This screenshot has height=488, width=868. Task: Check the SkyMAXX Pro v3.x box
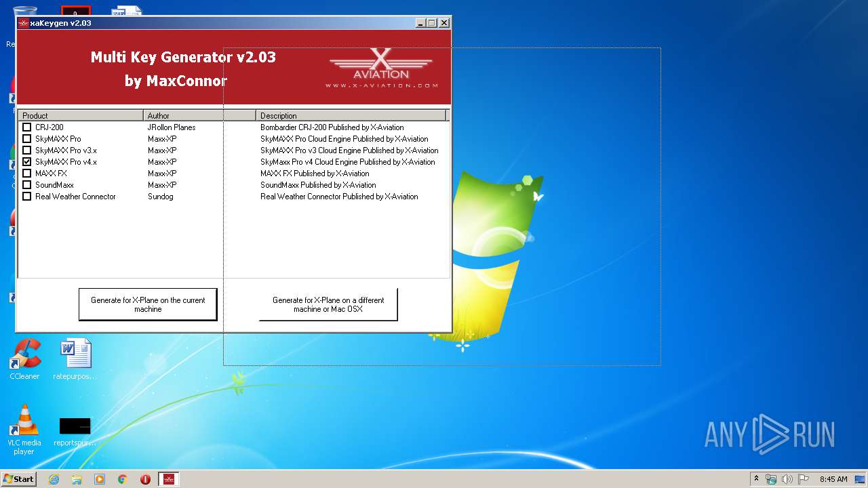27,150
